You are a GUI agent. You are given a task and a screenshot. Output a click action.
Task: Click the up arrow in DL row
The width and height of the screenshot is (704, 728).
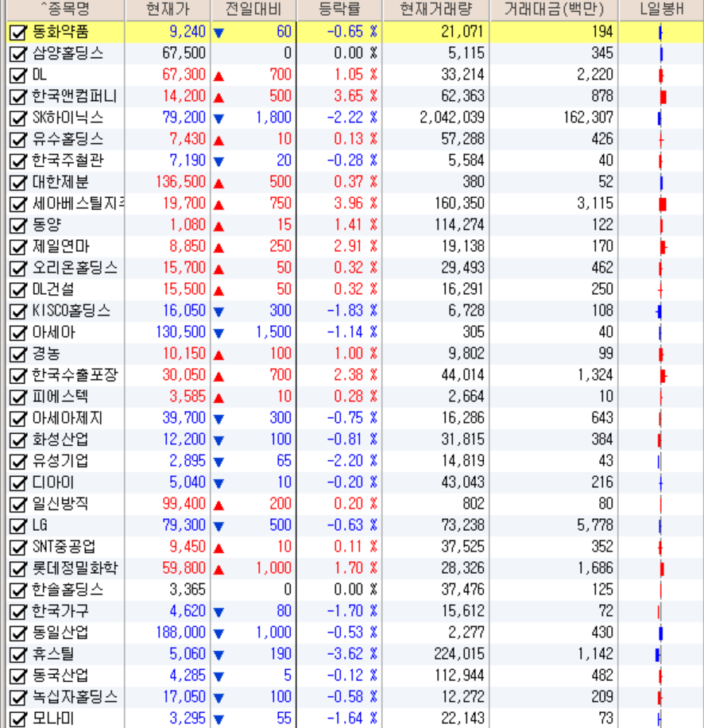click(x=219, y=76)
